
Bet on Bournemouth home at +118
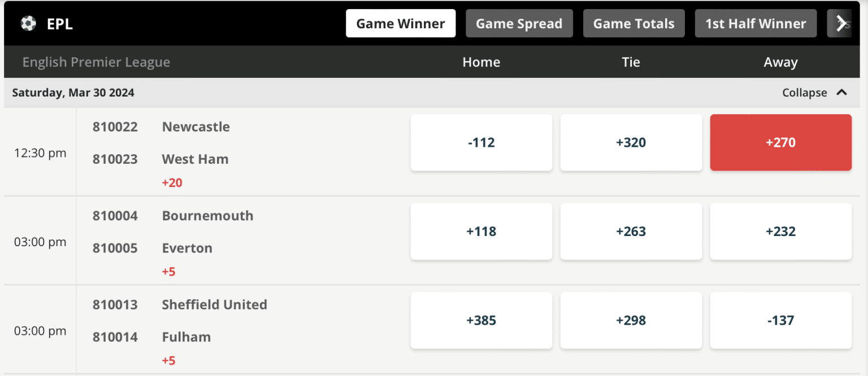coord(481,231)
